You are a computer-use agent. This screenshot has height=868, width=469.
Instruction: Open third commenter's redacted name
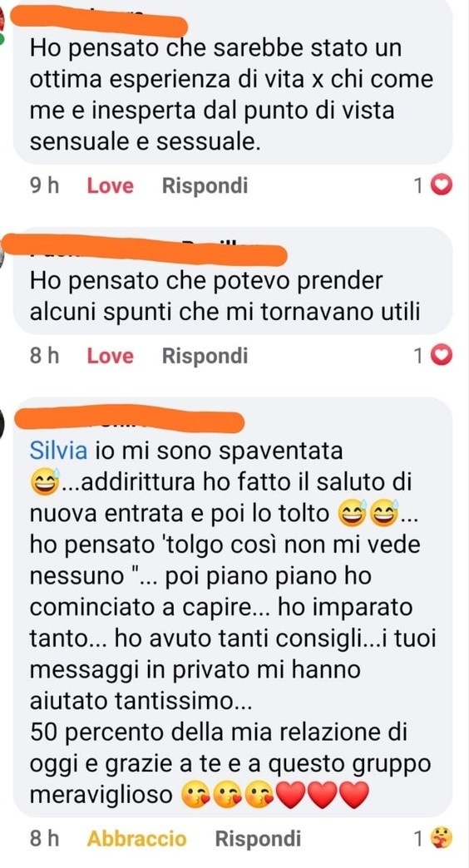tap(128, 421)
